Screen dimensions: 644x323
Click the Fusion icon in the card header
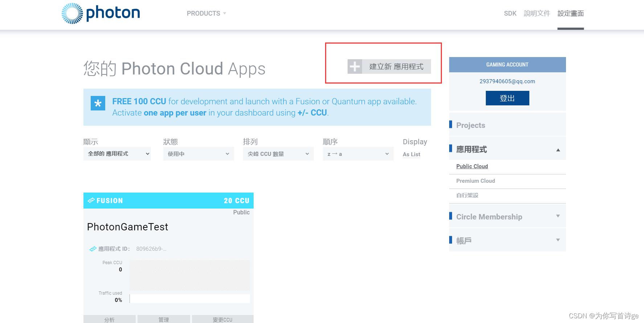[91, 200]
